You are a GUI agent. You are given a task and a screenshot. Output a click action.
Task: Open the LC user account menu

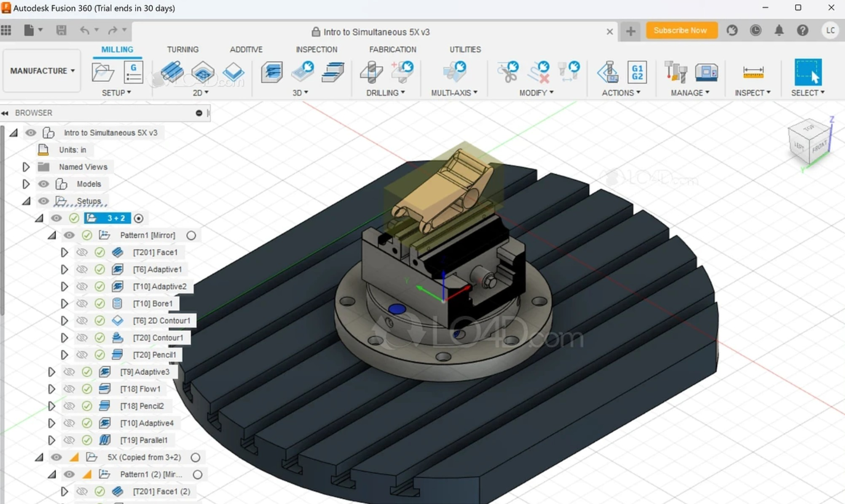pos(830,30)
